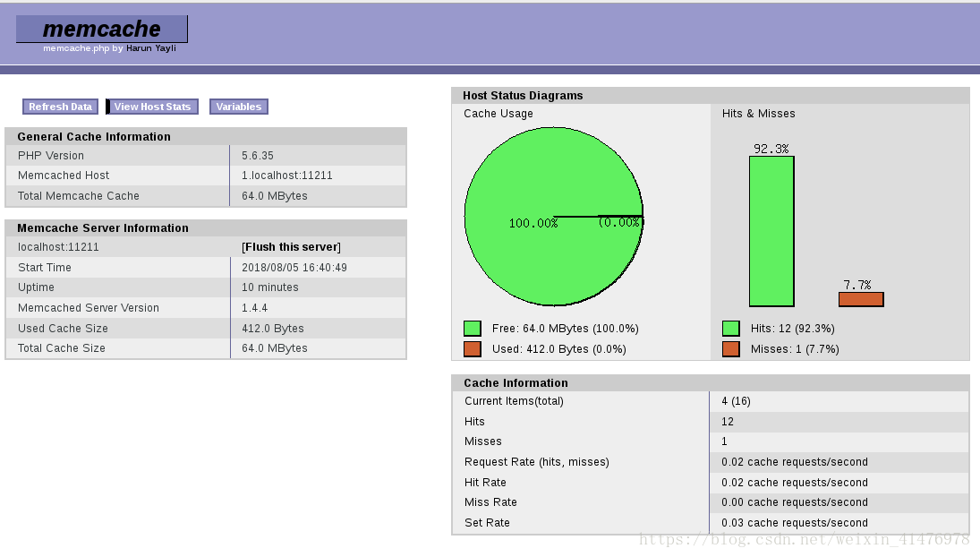Click the orange 7.7% misses bar

861,299
